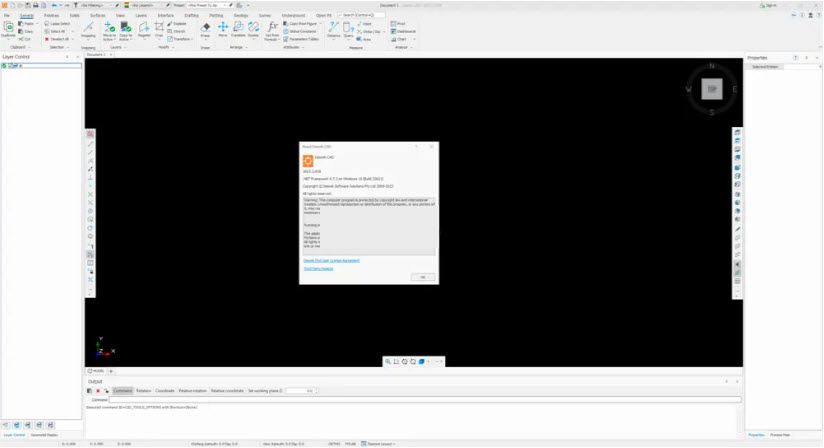The image size is (824, 448).
Task: Select Move to Active layer tool
Action: [109, 32]
